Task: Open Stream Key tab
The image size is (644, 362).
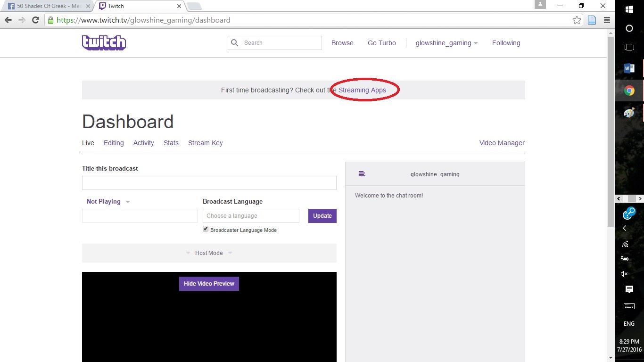Action: [205, 143]
